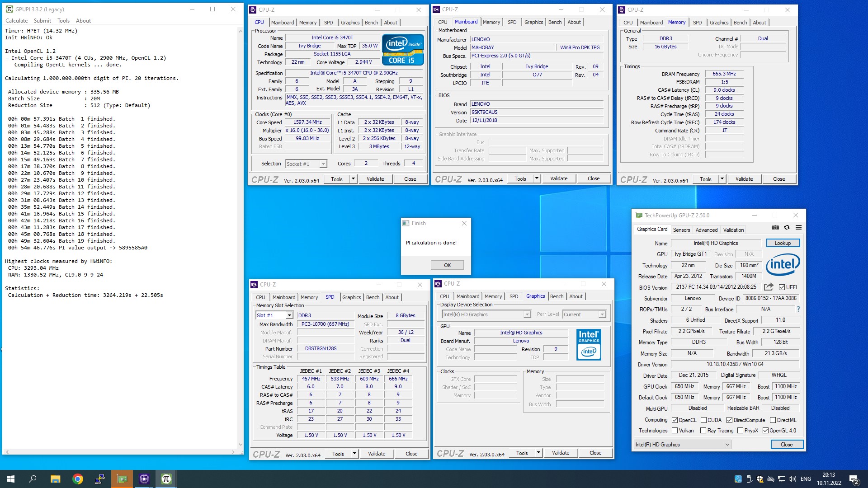Open the Windows Start menu

[11, 479]
